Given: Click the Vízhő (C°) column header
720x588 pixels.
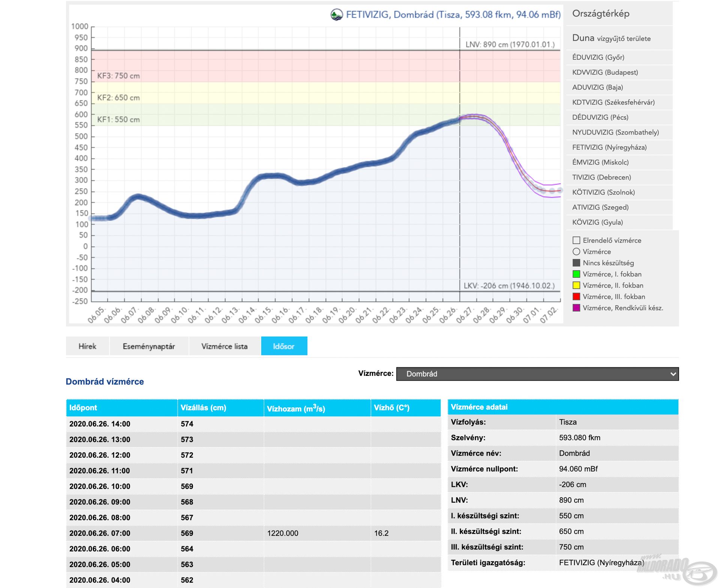Looking at the screenshot, I should tap(406, 408).
